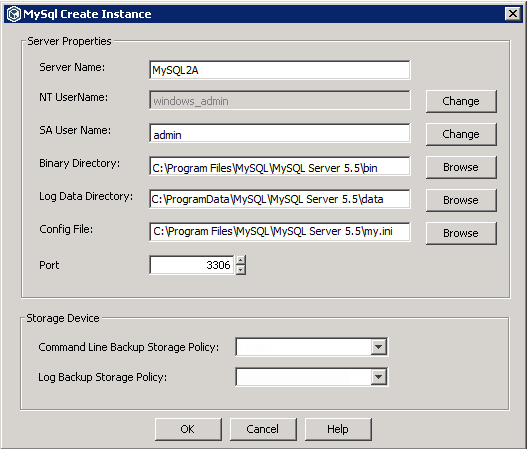
Task: Click the disabled NT UserName field
Action: coord(280,100)
